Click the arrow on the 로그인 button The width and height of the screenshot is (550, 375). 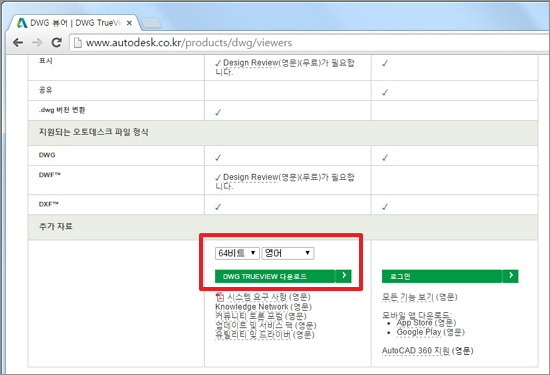(x=510, y=276)
